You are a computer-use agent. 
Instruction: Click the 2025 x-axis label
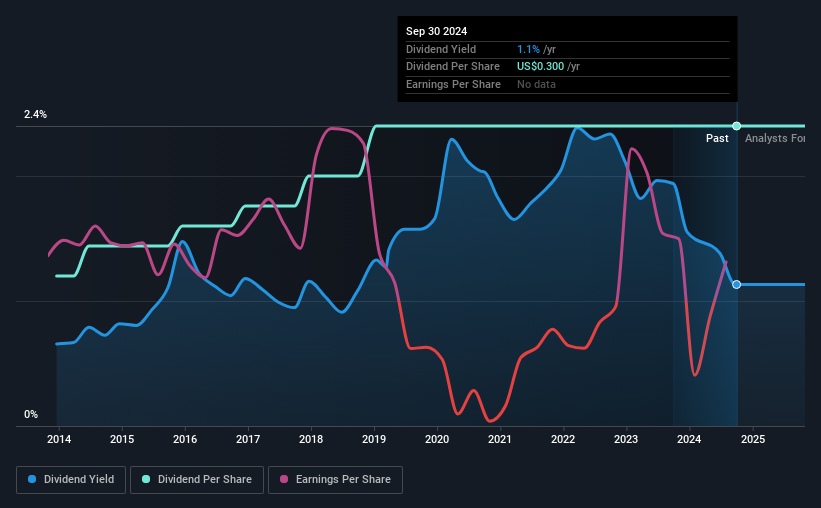(753, 439)
